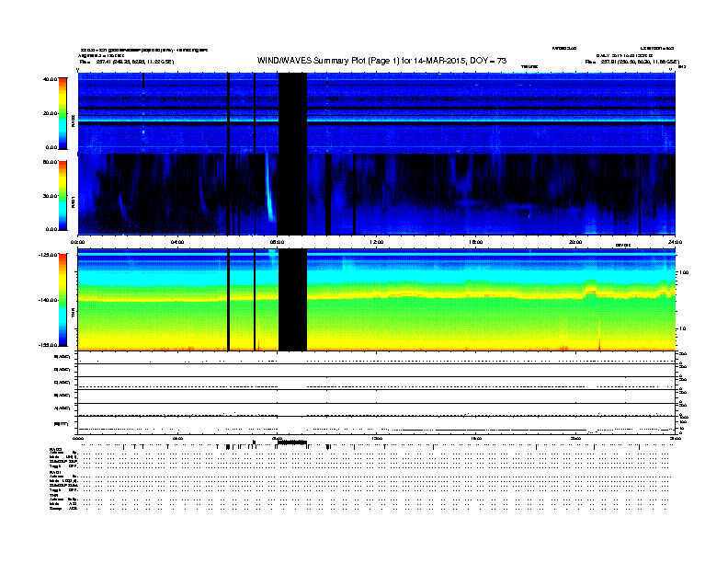Click the thick black status bar below 08:00
This screenshot has width=728, height=563.
[x=292, y=442]
